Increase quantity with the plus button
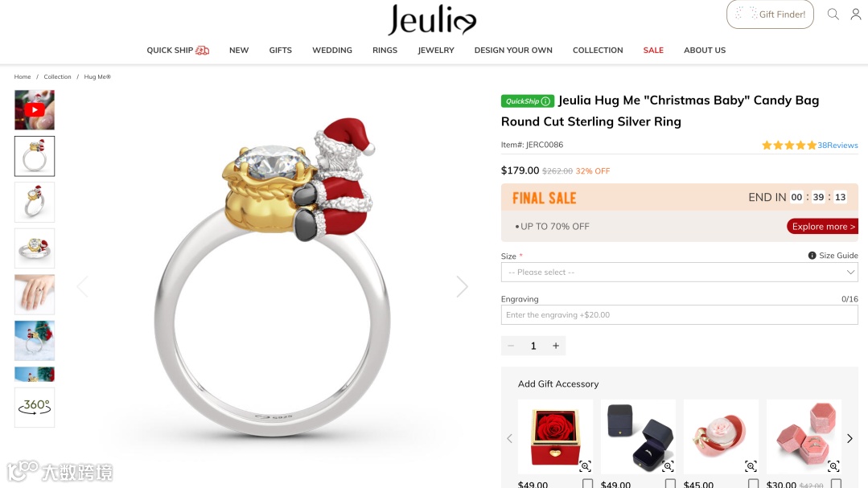 coord(556,346)
